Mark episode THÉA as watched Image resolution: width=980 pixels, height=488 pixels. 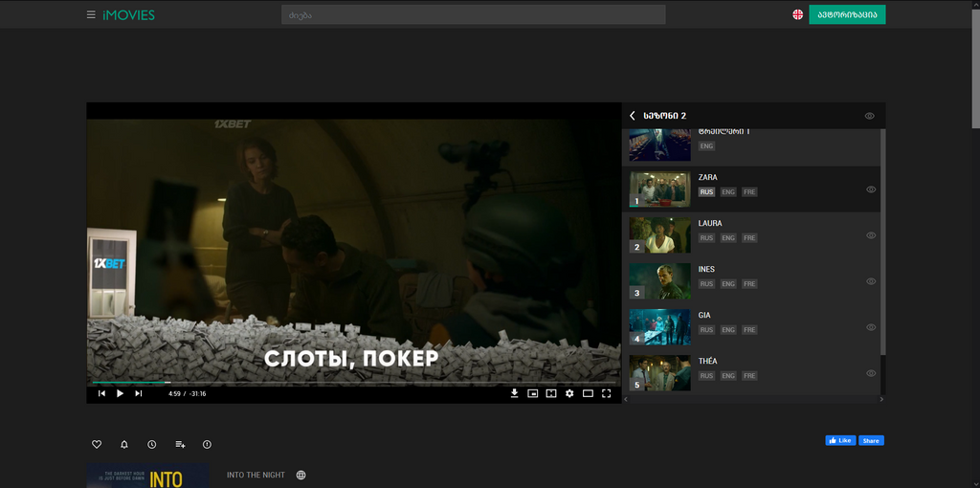pos(871,373)
